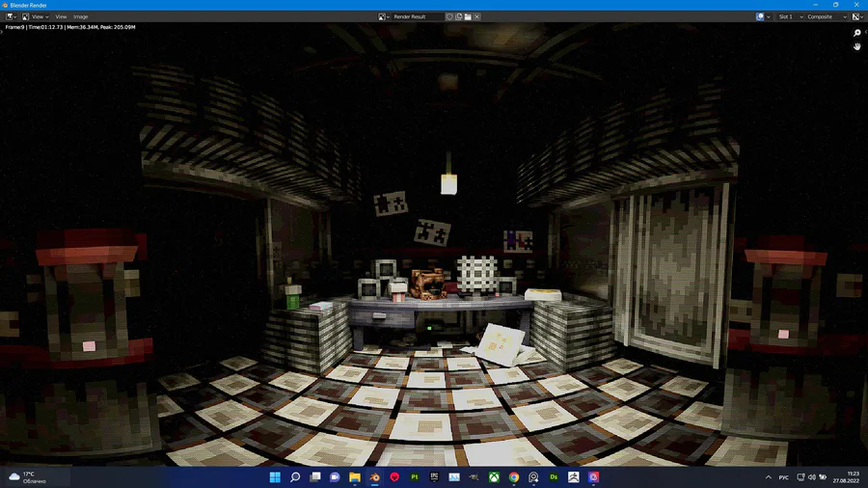Unlink Render Result image

click(476, 16)
